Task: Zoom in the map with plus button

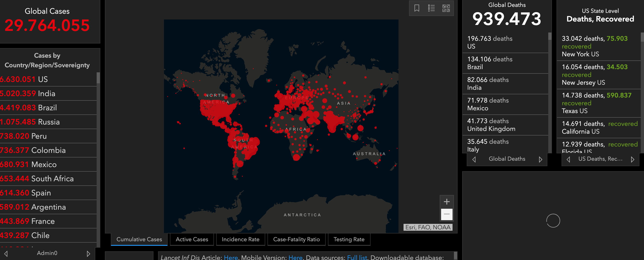Action: pyautogui.click(x=447, y=202)
